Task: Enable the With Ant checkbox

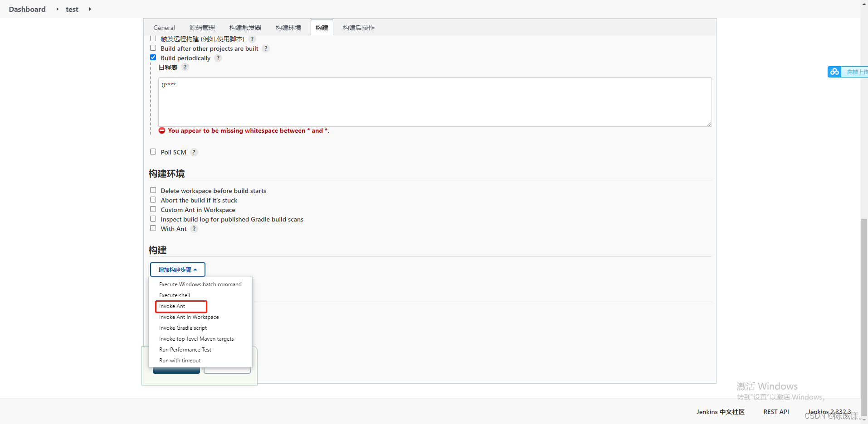Action: (153, 228)
